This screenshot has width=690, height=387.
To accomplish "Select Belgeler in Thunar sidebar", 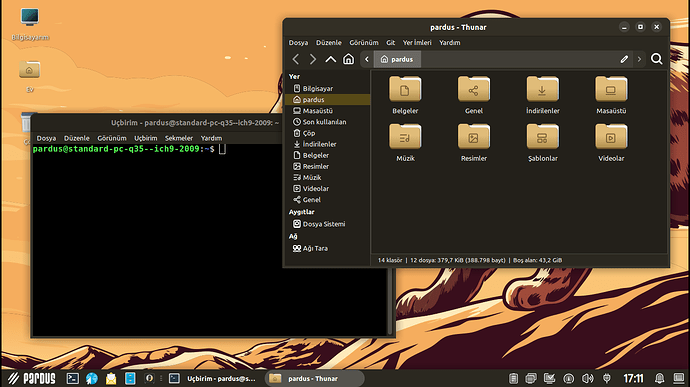I will click(x=327, y=155).
